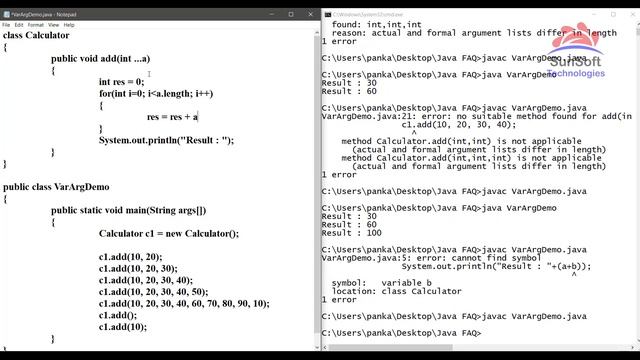Close the Notepad window
The height and width of the screenshot is (360, 640).
(x=310, y=14)
